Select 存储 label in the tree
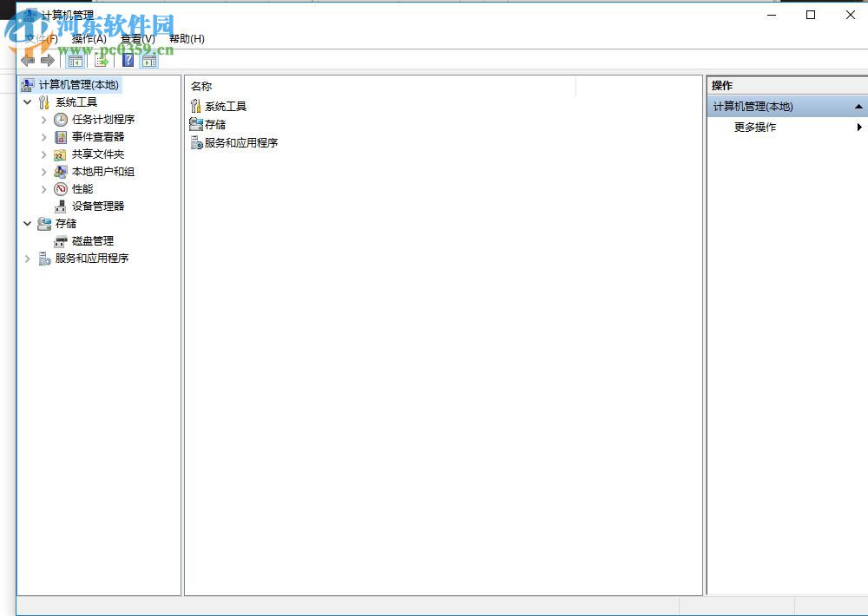This screenshot has height=616, width=868. (66, 224)
